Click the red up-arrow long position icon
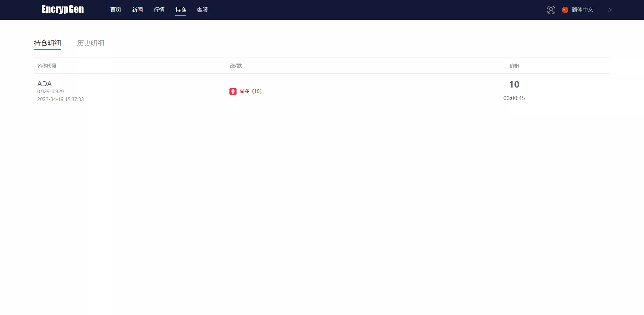 coord(233,91)
